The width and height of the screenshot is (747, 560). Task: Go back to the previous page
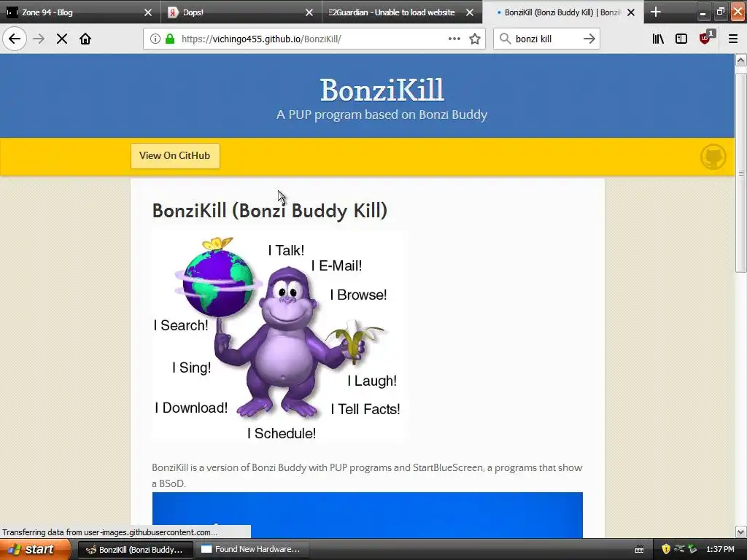point(15,39)
